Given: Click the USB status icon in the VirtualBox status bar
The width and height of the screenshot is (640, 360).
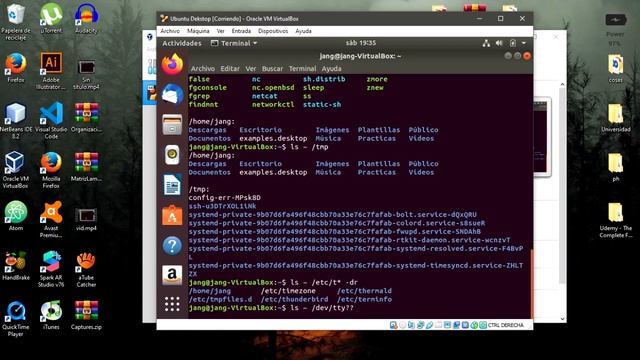Looking at the screenshot, I should coord(429,325).
